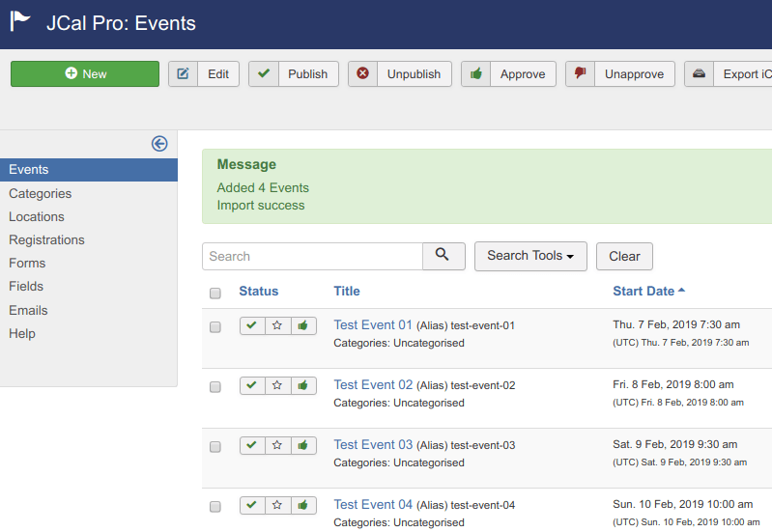Click the Publish text label in the toolbar
The height and width of the screenshot is (532, 772).
[307, 74]
